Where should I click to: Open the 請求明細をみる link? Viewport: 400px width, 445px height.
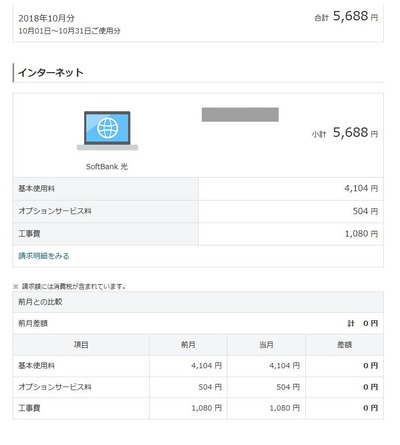pos(44,256)
